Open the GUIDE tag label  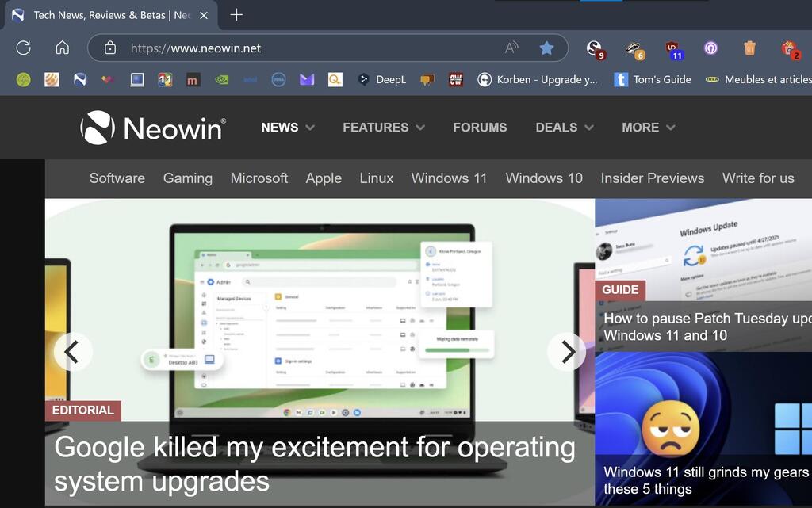click(x=620, y=290)
